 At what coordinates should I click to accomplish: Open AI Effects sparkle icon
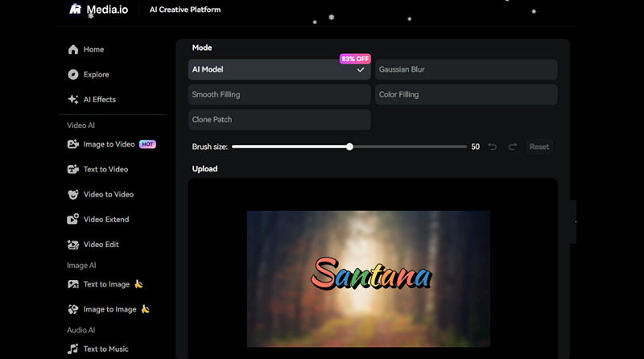[x=73, y=100]
